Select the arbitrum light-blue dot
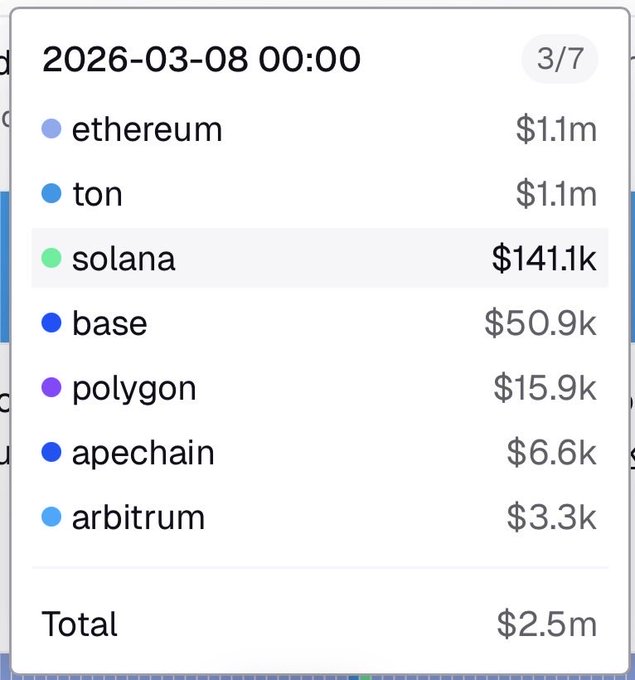This screenshot has height=680, width=635. click(x=52, y=517)
